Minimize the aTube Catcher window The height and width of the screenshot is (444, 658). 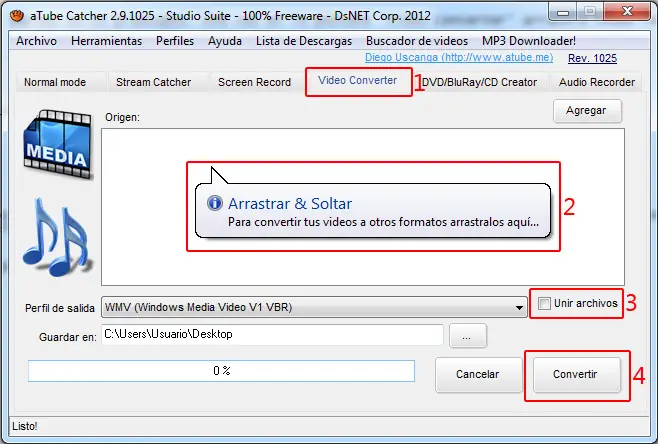562,11
